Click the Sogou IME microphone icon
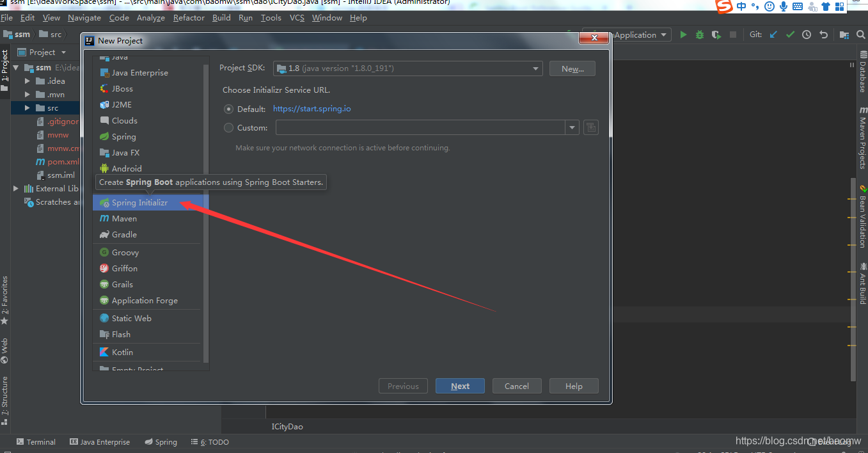This screenshot has height=453, width=868. click(x=784, y=6)
